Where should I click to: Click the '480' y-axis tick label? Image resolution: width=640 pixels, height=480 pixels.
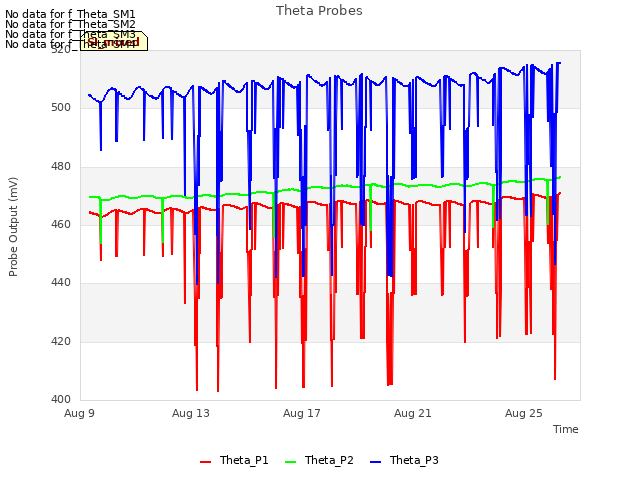tap(61, 167)
